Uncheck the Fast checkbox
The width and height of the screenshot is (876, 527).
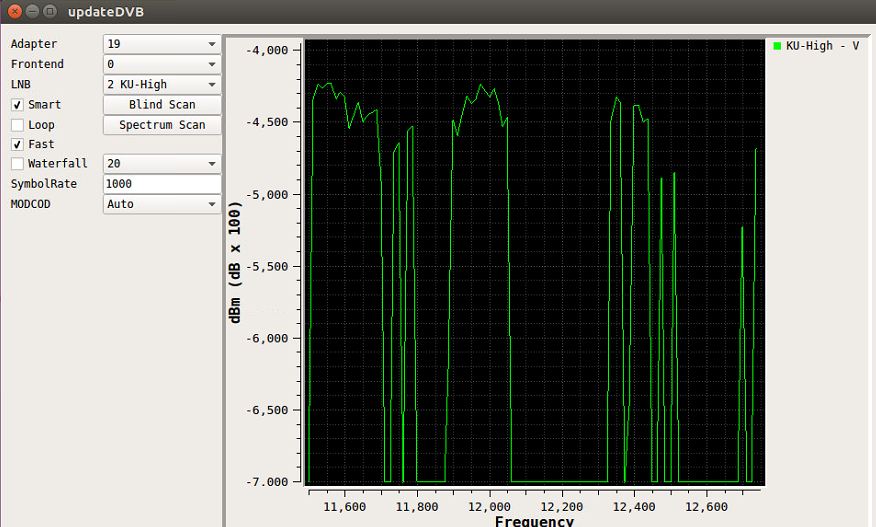click(x=17, y=144)
